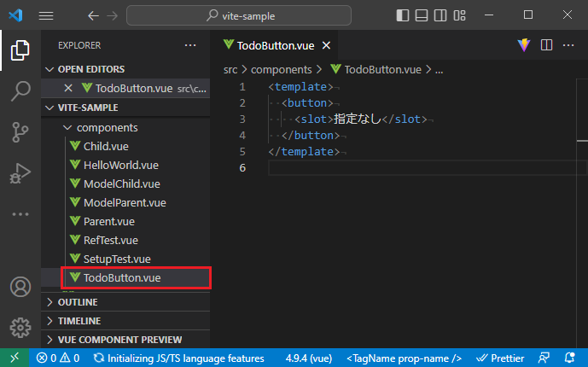This screenshot has height=367, width=588.
Task: Click the opening button tag on line 2
Action: pyautogui.click(x=307, y=103)
